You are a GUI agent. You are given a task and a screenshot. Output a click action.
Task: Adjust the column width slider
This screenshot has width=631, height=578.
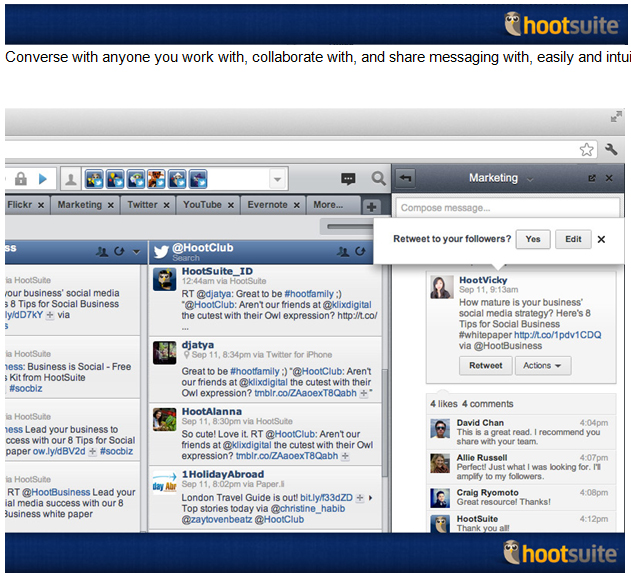pos(349,227)
